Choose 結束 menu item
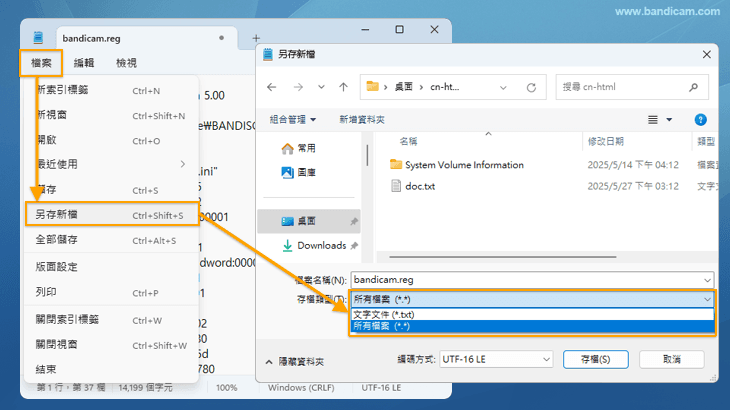This screenshot has width=730, height=410. (112, 370)
